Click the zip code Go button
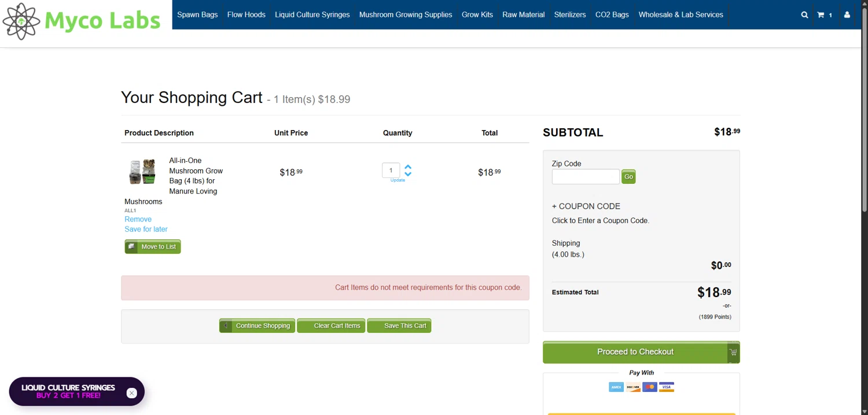The image size is (868, 415). 628,177
